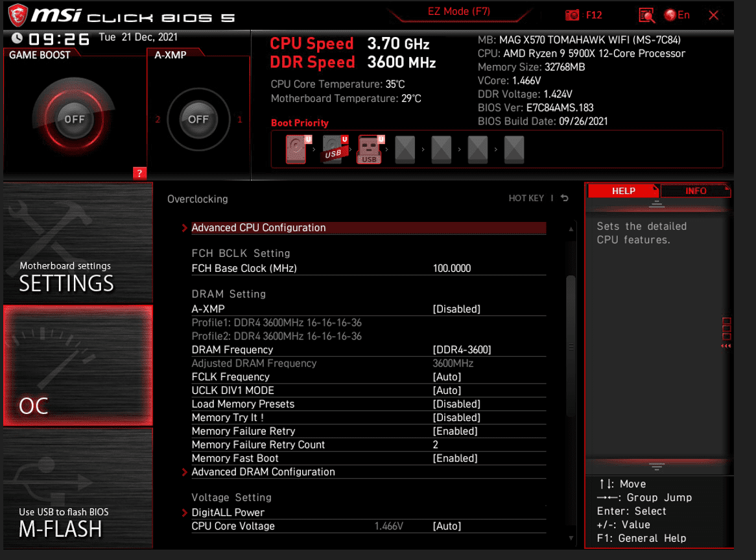Click the DRAM Setting section header
The width and height of the screenshot is (756, 560).
coord(228,294)
